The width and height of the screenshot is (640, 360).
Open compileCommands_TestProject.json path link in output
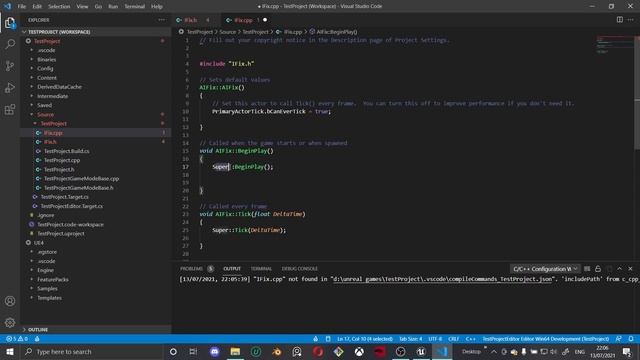tap(443, 279)
